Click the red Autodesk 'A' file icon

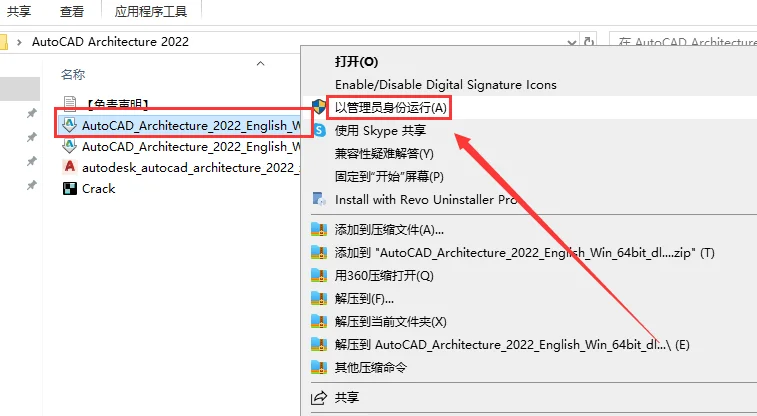click(x=70, y=167)
